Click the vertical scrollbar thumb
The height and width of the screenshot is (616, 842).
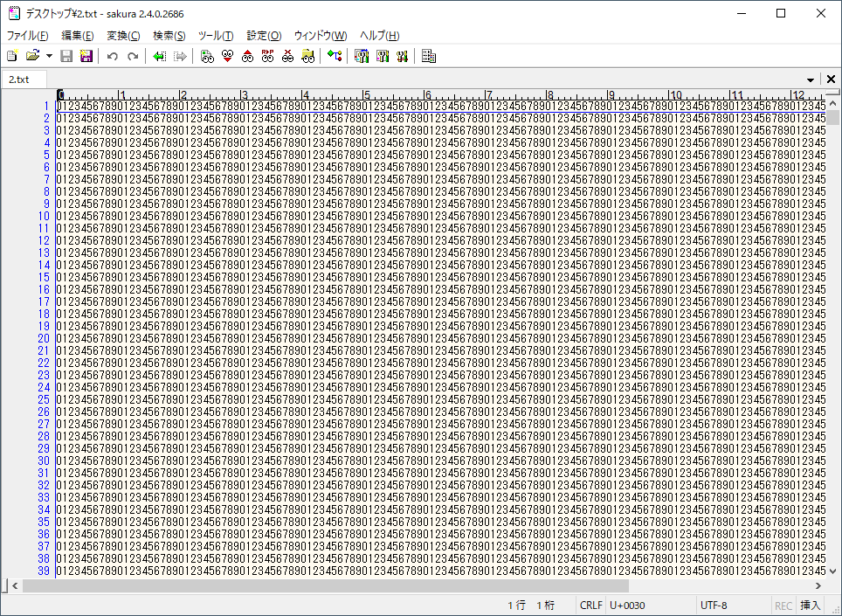tap(833, 116)
